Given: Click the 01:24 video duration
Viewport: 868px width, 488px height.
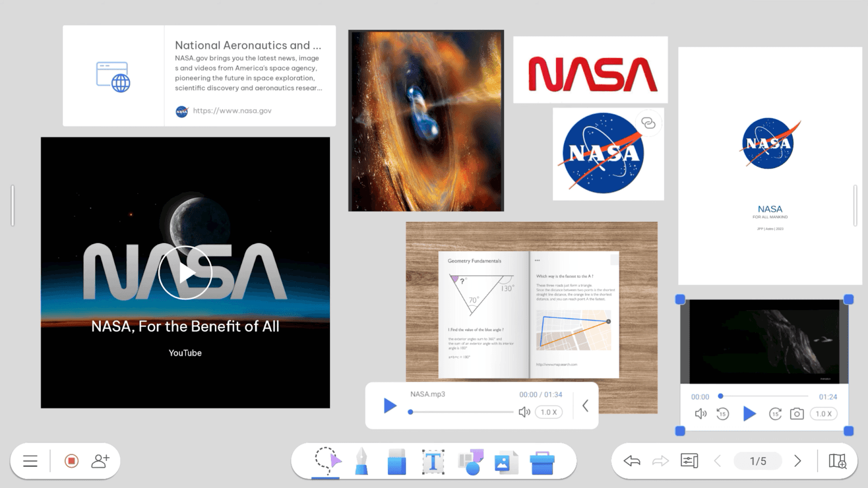Looking at the screenshot, I should (x=828, y=397).
